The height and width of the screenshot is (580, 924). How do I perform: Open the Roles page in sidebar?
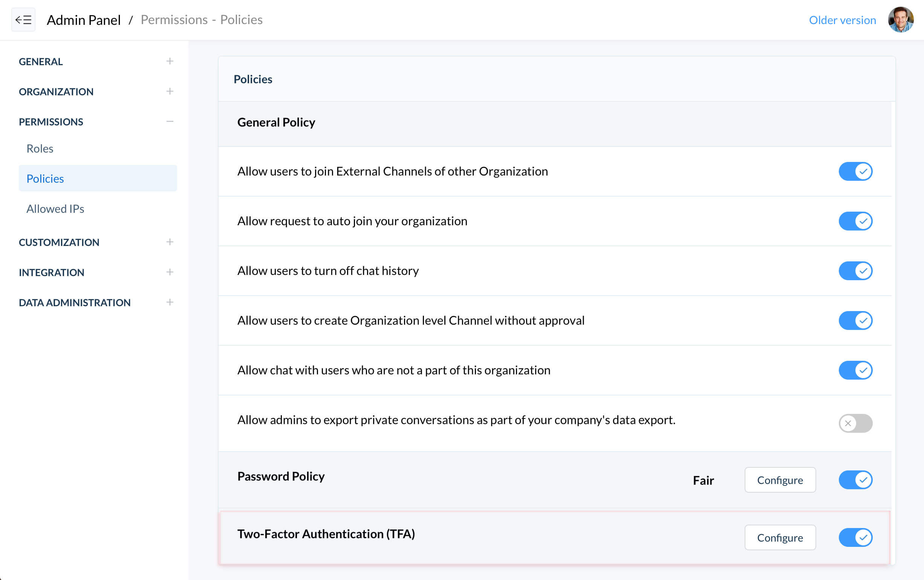coord(40,148)
